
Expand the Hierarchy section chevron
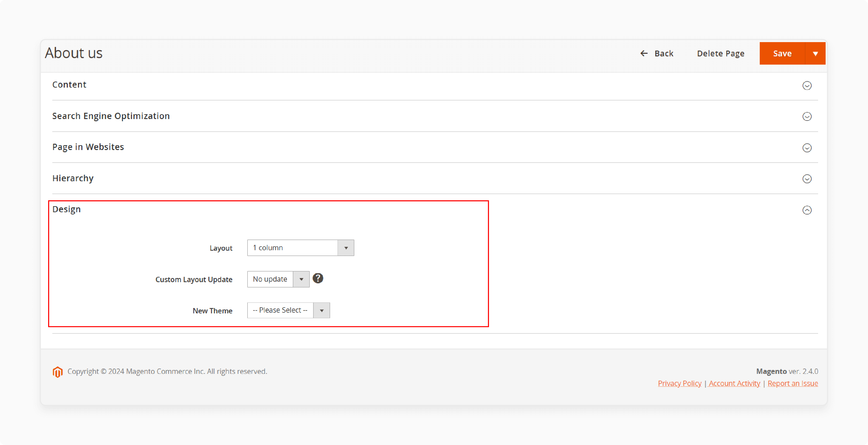[x=807, y=179]
